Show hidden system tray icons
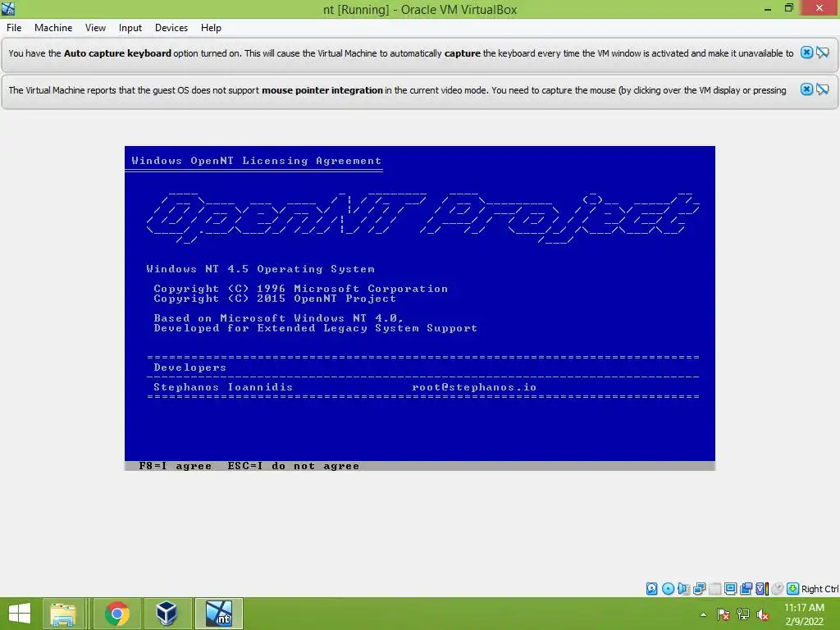 point(703,614)
